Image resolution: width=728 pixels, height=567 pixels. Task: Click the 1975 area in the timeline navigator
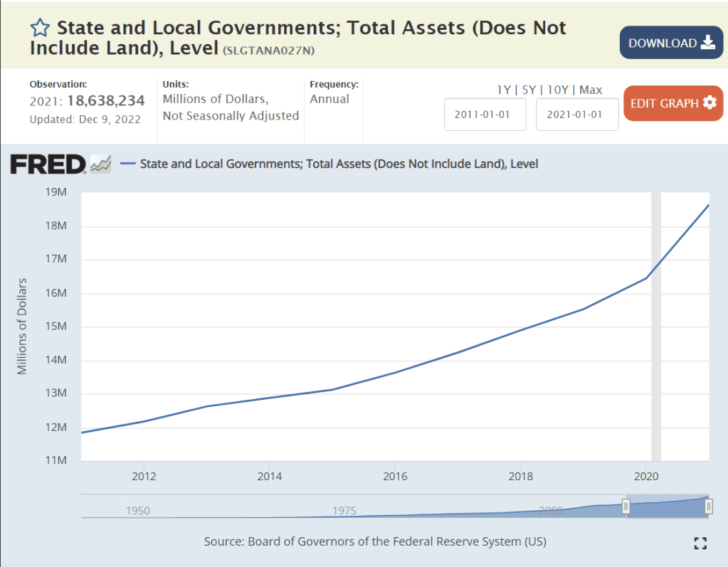pyautogui.click(x=344, y=511)
